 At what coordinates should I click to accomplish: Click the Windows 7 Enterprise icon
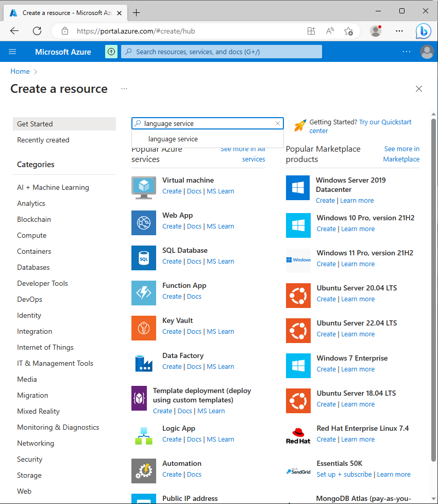pos(298,365)
